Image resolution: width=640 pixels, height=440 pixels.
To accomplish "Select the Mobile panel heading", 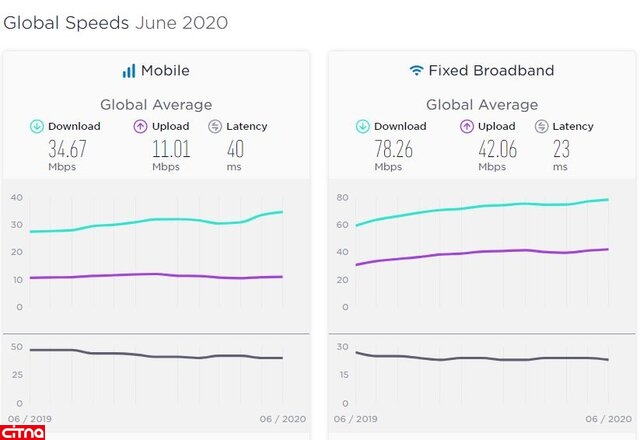I will [165, 71].
